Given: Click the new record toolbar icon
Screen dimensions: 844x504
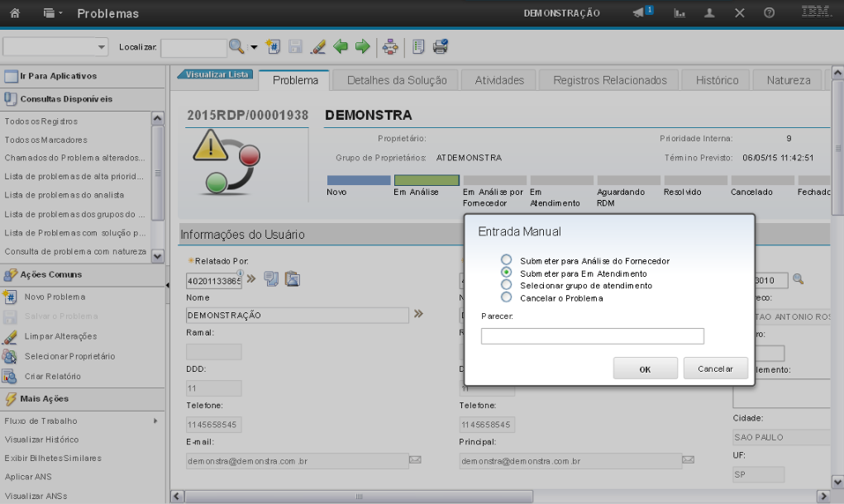Looking at the screenshot, I should pos(274,47).
